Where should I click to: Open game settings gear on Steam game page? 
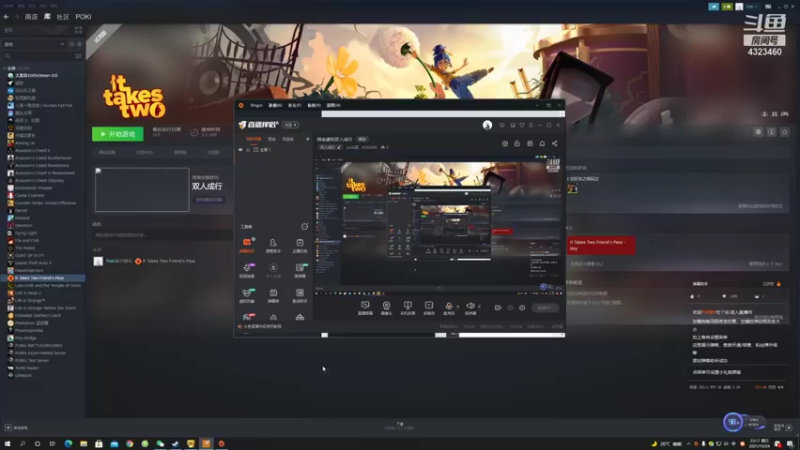coord(758,132)
